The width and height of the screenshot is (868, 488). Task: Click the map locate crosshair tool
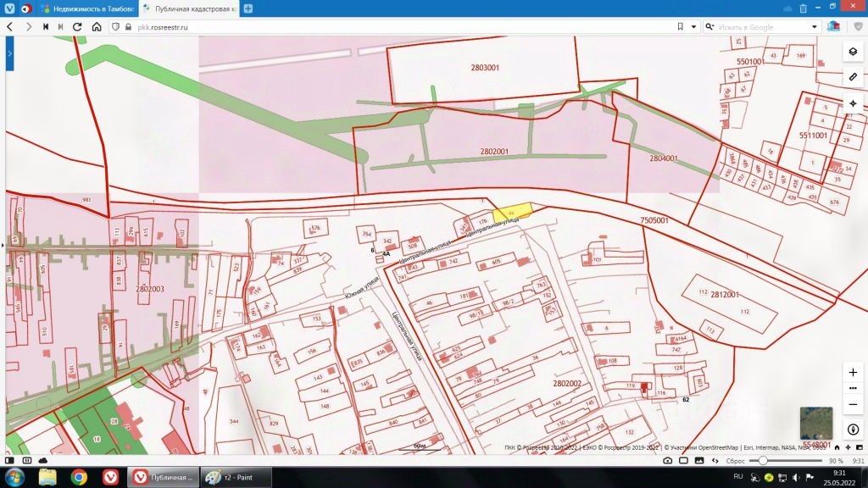[853, 103]
